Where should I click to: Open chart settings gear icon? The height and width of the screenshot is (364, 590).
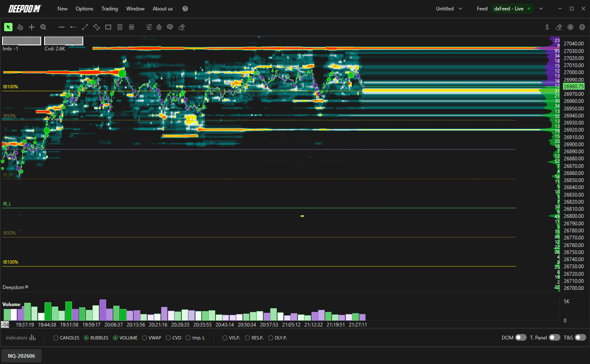[582, 27]
